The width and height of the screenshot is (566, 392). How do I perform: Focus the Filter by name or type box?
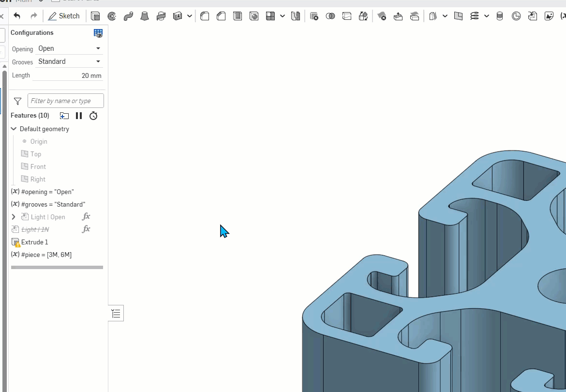pos(66,101)
